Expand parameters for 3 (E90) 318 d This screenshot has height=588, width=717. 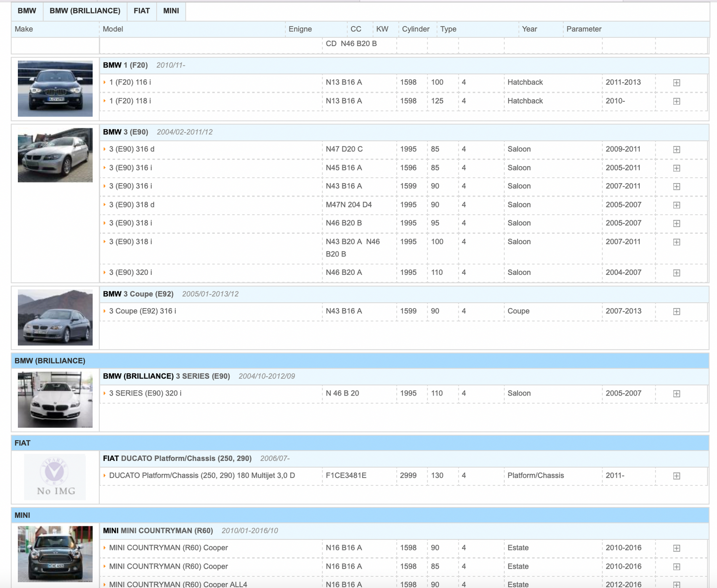tap(676, 205)
